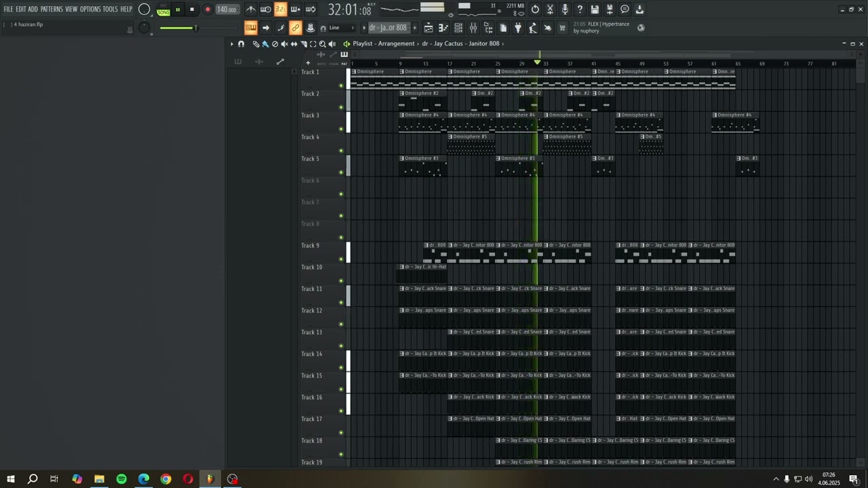Image resolution: width=868 pixels, height=488 pixels.
Task: Click the master volume knob
Action: point(144,9)
